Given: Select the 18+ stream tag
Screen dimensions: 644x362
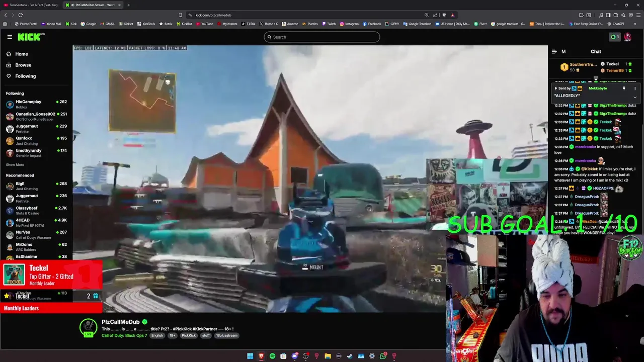Looking at the screenshot, I should tap(172, 335).
